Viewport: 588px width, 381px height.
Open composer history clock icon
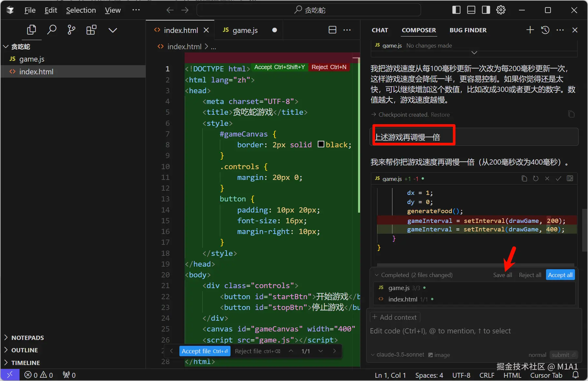pos(545,30)
